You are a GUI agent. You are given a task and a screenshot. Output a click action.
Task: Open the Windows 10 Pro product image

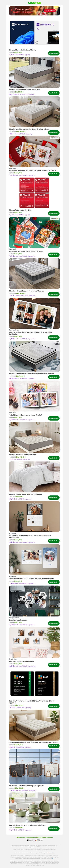[47, 33]
